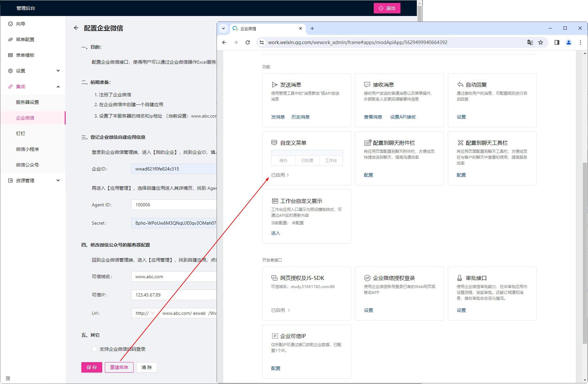Reload the page with the browser refresh icon
This screenshot has height=384, width=588.
[248, 42]
